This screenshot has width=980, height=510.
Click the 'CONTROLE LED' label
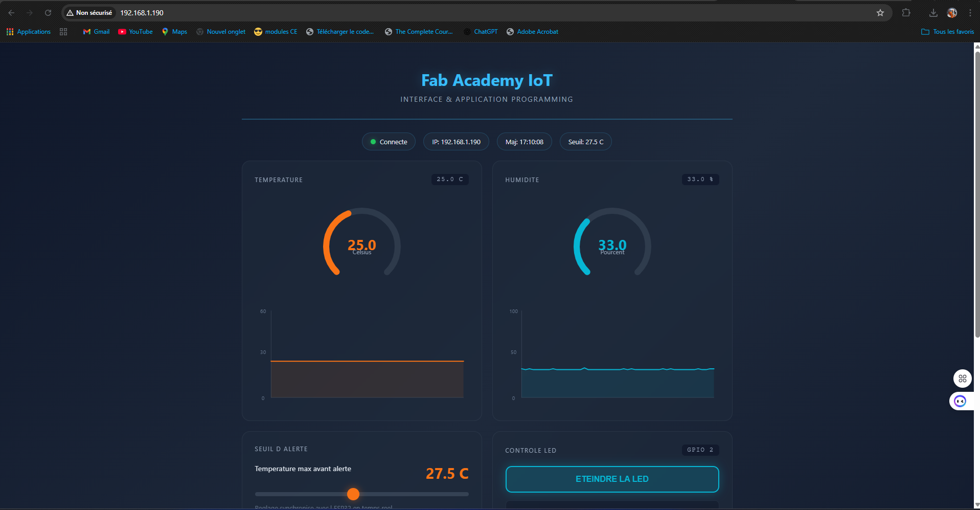(x=531, y=451)
